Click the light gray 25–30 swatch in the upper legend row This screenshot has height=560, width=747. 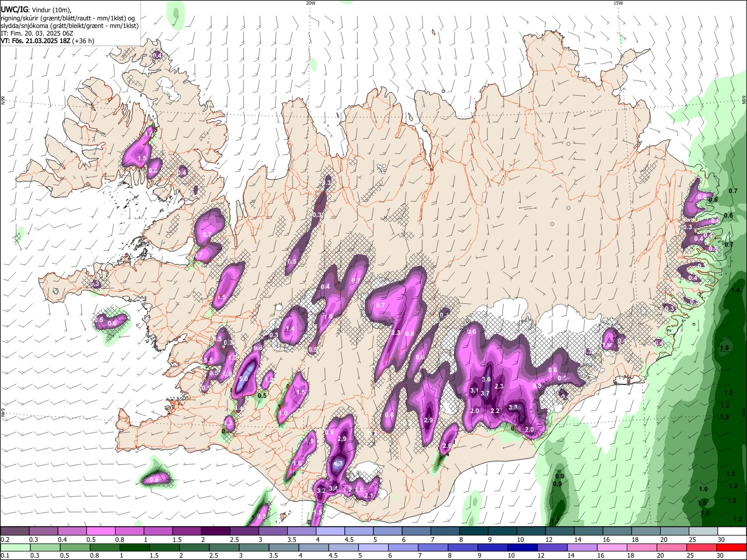[703, 531]
